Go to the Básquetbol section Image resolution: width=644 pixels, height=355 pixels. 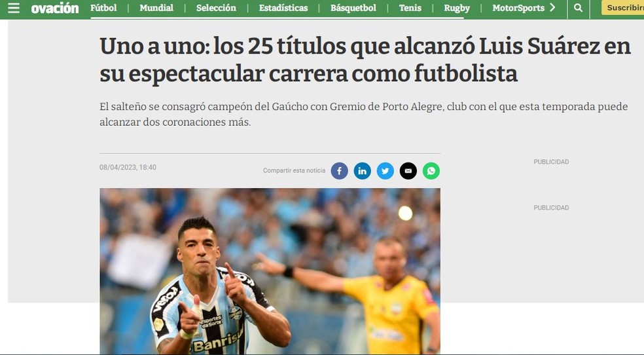coord(353,8)
